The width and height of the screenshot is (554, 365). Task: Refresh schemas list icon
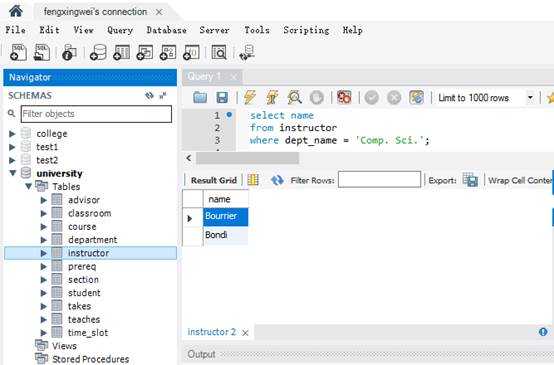[x=149, y=95]
